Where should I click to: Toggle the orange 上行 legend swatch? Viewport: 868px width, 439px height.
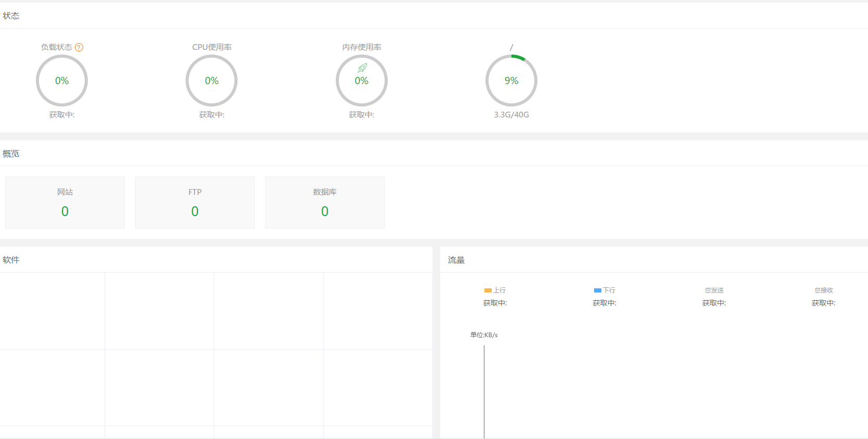point(488,290)
